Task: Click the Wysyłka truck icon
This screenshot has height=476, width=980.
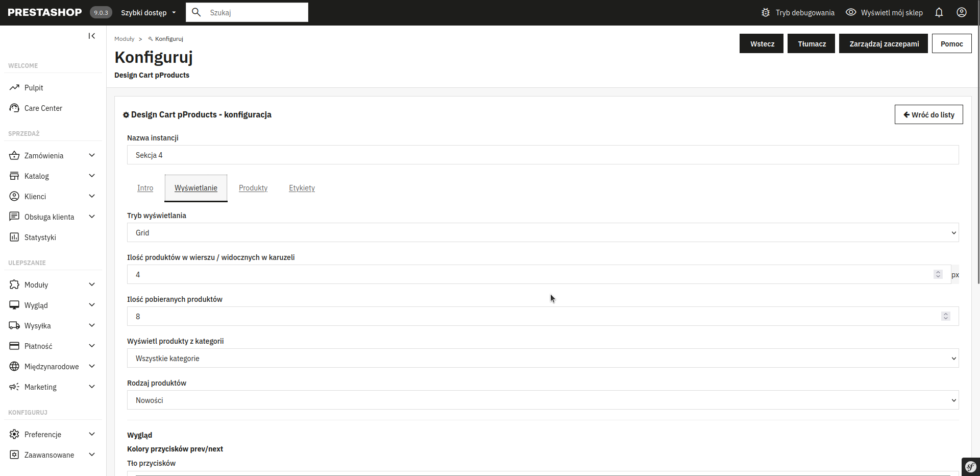Action: [x=14, y=325]
